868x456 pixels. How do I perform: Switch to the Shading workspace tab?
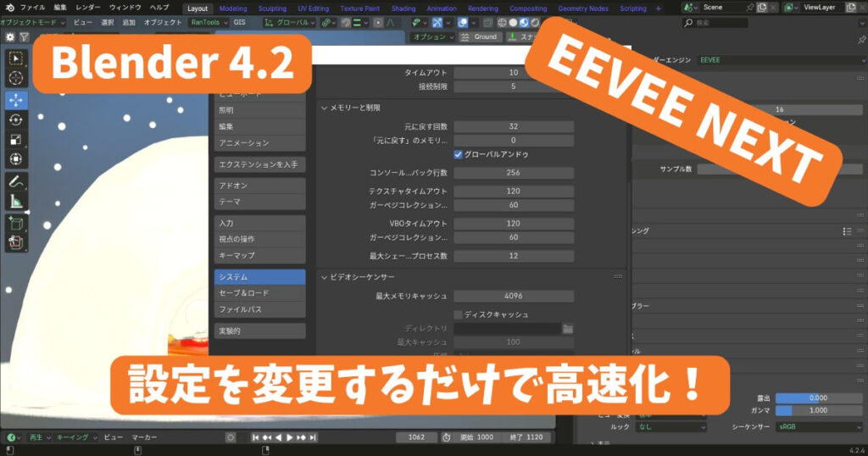[x=403, y=8]
